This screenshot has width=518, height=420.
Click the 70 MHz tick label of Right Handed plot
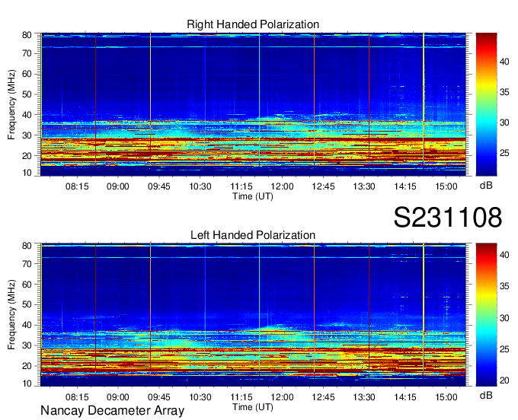27,53
